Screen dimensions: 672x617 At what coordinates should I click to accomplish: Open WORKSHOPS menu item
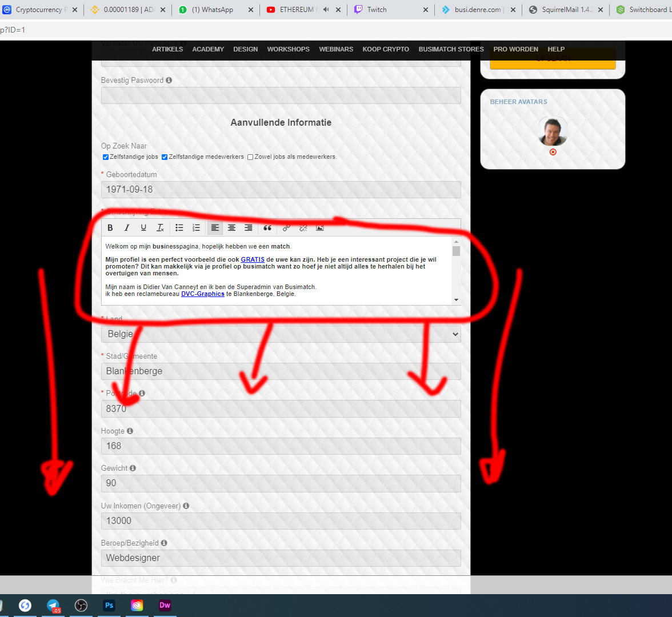tap(289, 49)
